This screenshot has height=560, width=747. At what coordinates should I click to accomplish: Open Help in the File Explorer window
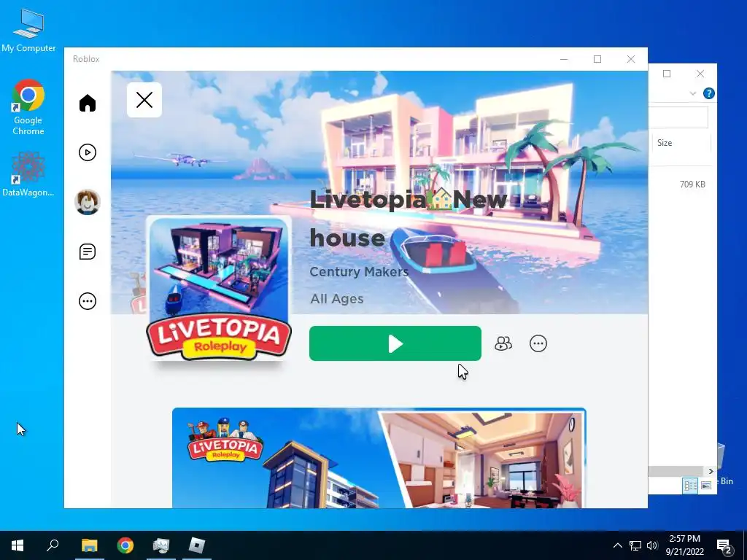(708, 93)
